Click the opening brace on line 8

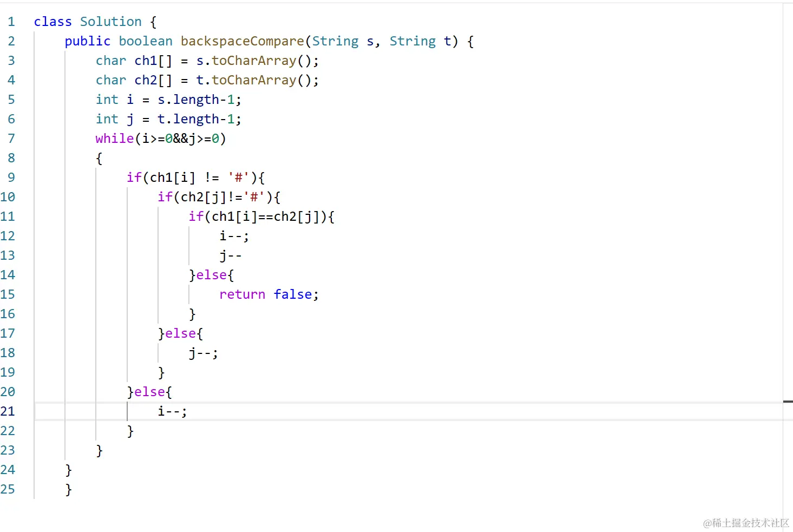[99, 158]
